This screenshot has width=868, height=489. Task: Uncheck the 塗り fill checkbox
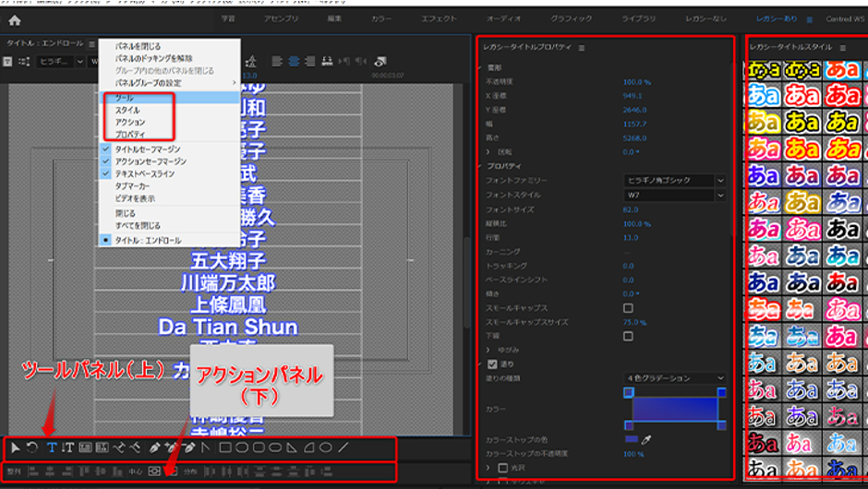pos(492,364)
